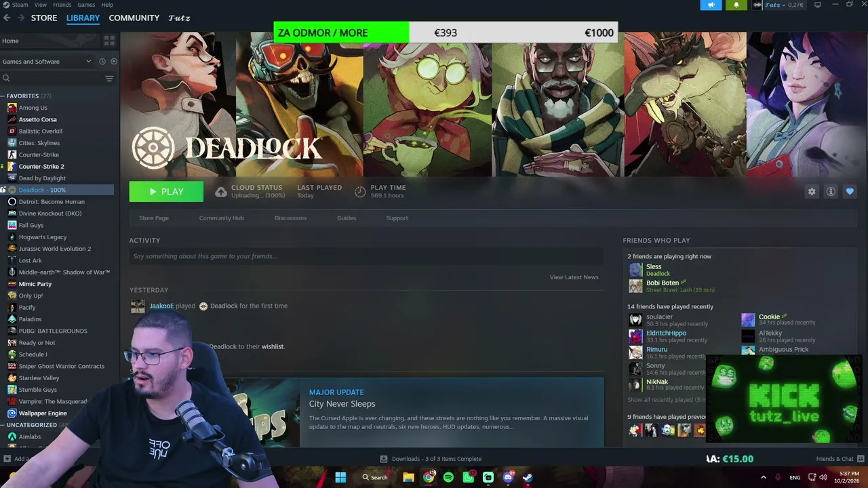Open the Friends menu
The image size is (868, 488).
[x=62, y=5]
